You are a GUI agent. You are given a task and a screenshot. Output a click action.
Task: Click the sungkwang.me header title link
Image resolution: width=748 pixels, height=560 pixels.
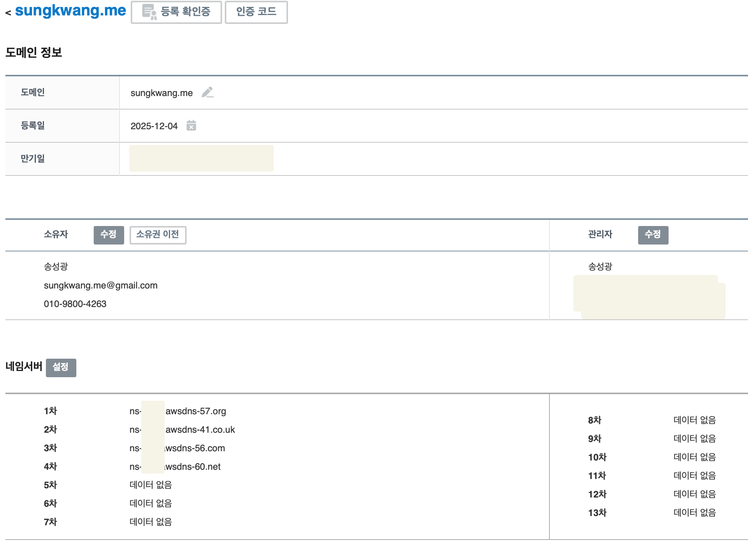pyautogui.click(x=71, y=11)
